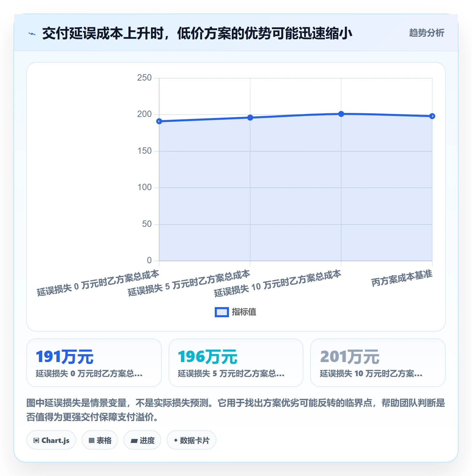Click the progress icon in 进度 chip
472x476 pixels.
(134, 441)
